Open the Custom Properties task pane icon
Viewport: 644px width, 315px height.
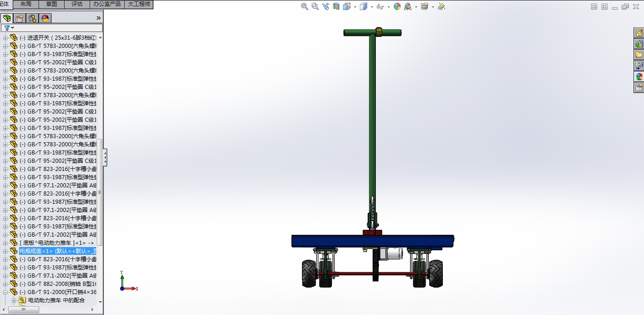click(x=639, y=88)
